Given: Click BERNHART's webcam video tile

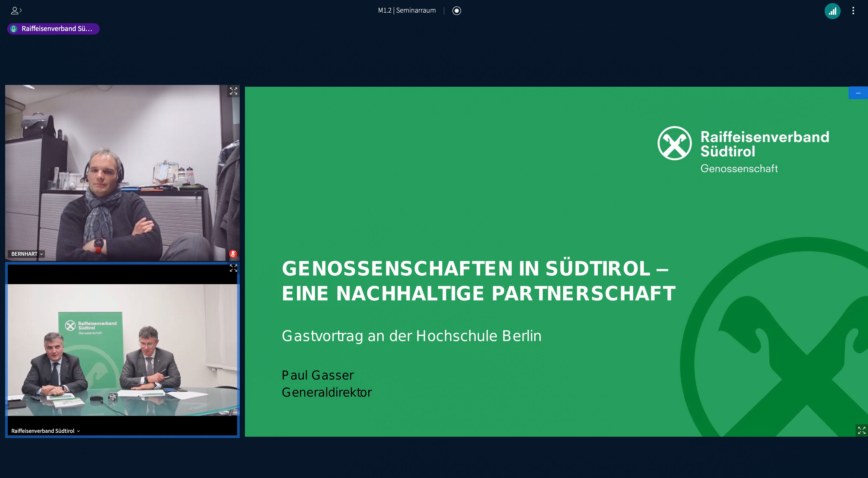Looking at the screenshot, I should pyautogui.click(x=122, y=172).
